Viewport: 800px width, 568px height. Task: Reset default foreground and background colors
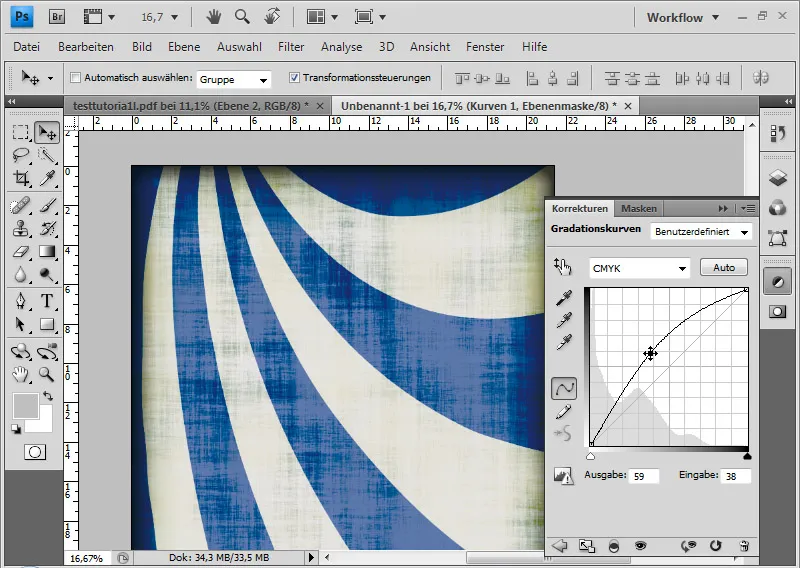[x=16, y=429]
